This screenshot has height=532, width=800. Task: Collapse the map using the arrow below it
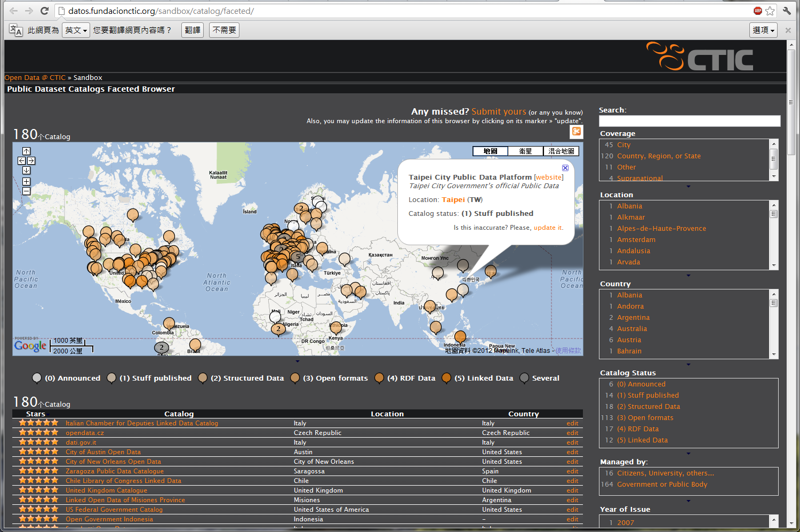tap(298, 361)
